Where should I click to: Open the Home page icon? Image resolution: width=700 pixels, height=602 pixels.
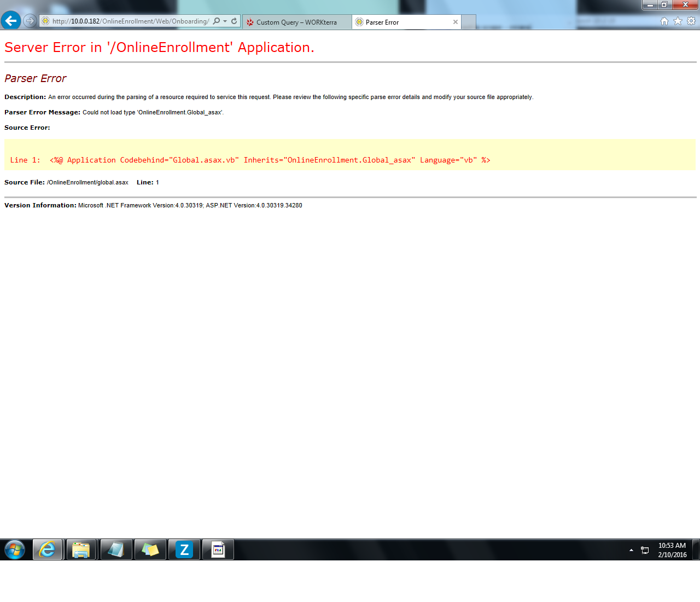point(664,21)
